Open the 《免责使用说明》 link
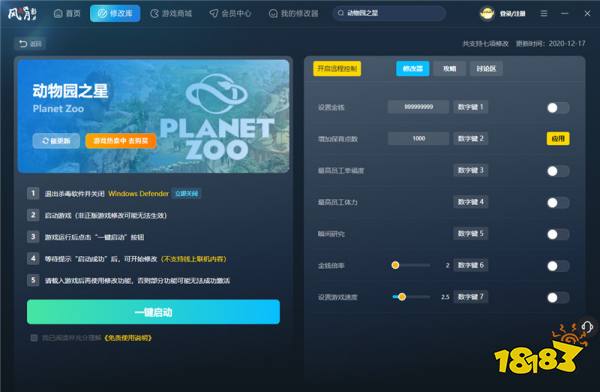This screenshot has height=392, width=600. (128, 338)
